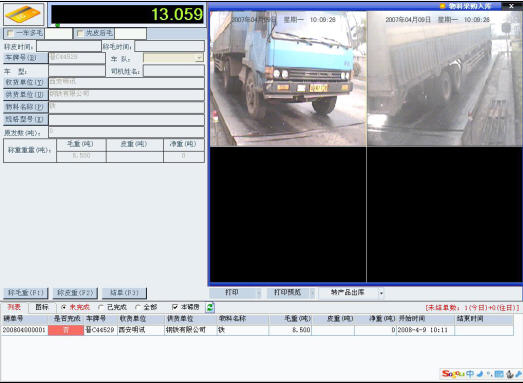This screenshot has width=523, height=383.
Task: Select the 已完成 radio button
Action: click(x=101, y=307)
